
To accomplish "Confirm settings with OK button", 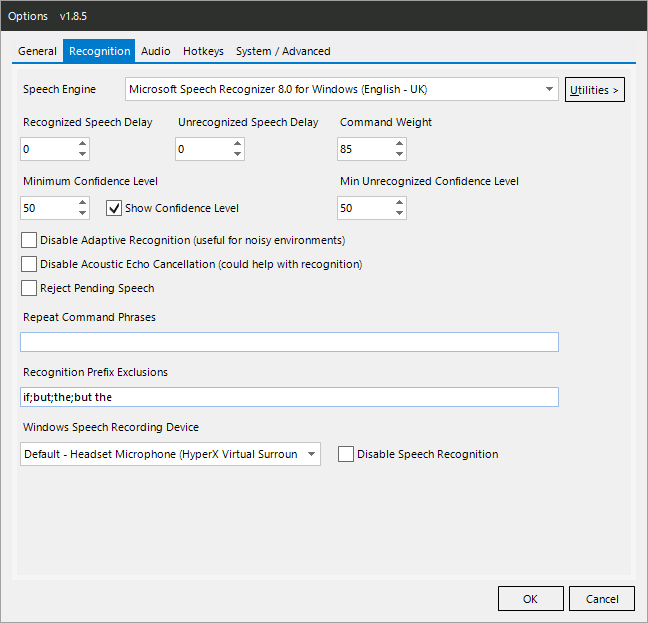I will 531,599.
